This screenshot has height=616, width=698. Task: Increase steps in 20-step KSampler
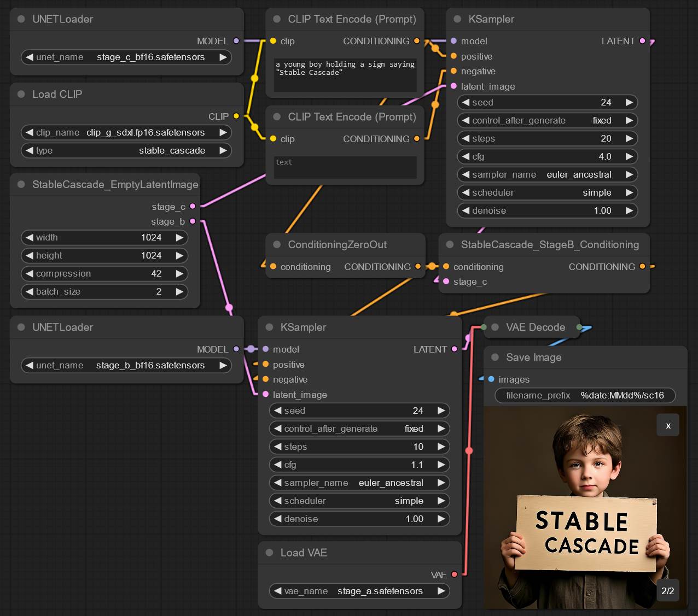(x=630, y=138)
